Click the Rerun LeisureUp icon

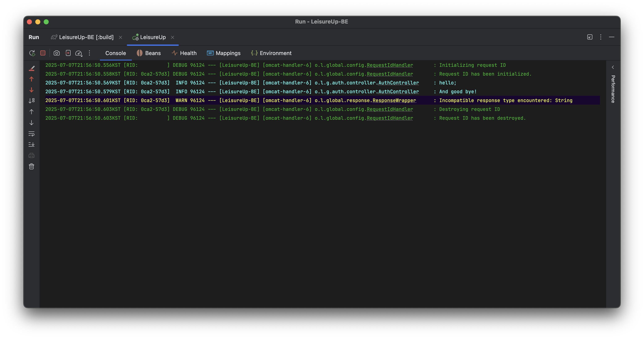point(32,53)
